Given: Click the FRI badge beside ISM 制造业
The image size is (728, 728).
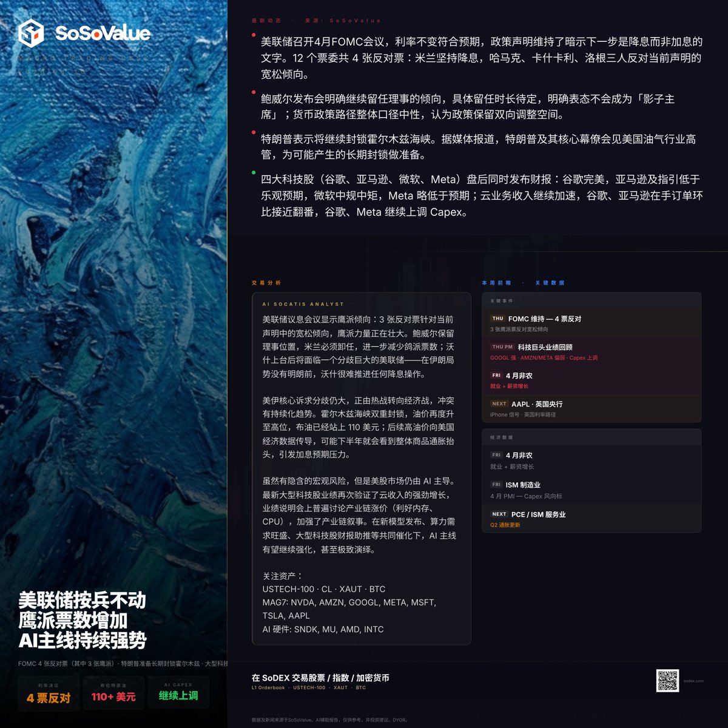Looking at the screenshot, I should [496, 485].
